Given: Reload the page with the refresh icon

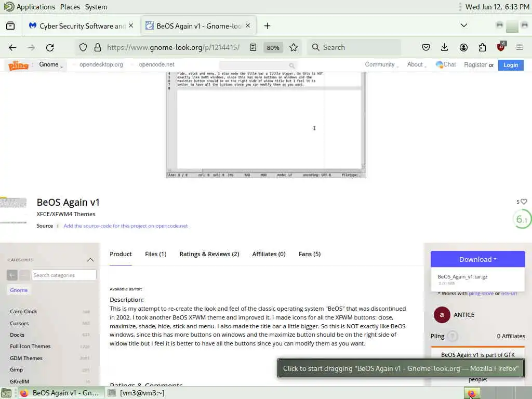Looking at the screenshot, I should click(x=50, y=47).
